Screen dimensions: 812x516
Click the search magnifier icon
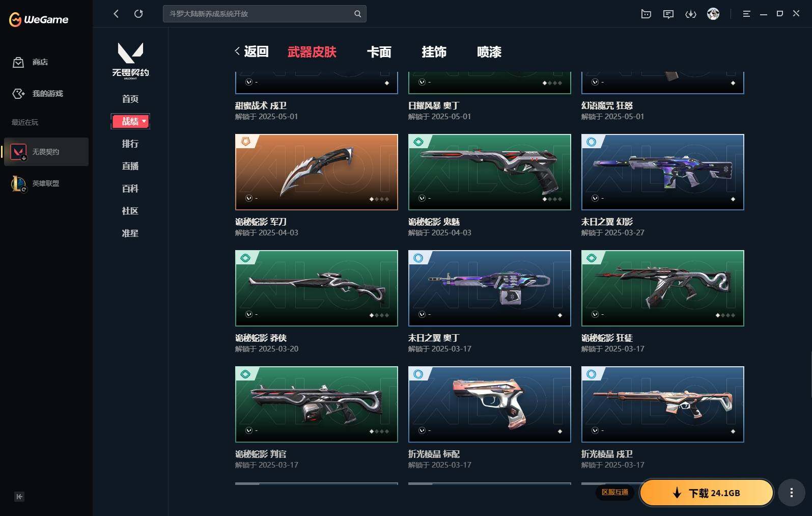[358, 14]
